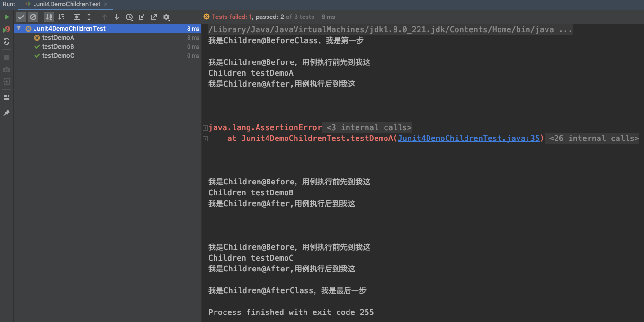The image size is (644, 322).
Task: Click the java.lang.AssertionError text
Action: click(265, 128)
